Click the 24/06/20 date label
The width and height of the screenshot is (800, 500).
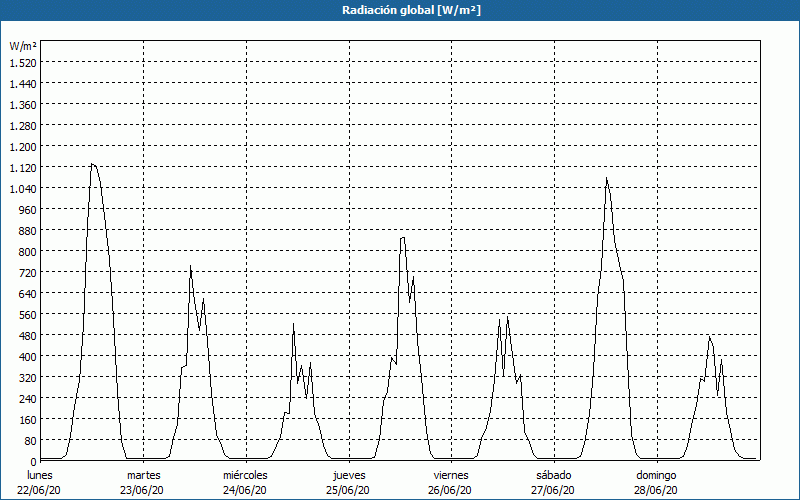coord(244,490)
